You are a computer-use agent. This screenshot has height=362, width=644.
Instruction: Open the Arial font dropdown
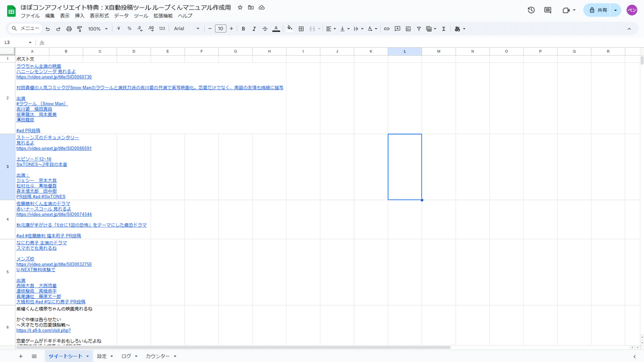point(187,29)
